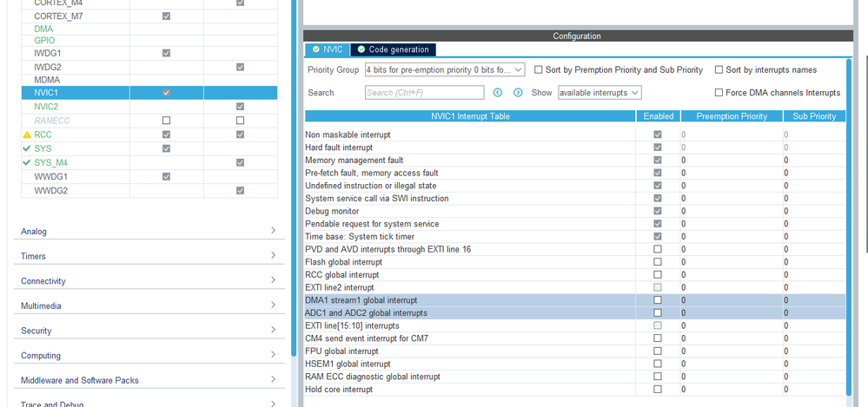The width and height of the screenshot is (868, 407).
Task: Select EXTI line[15:10] interrupts row
Action: (x=575, y=325)
